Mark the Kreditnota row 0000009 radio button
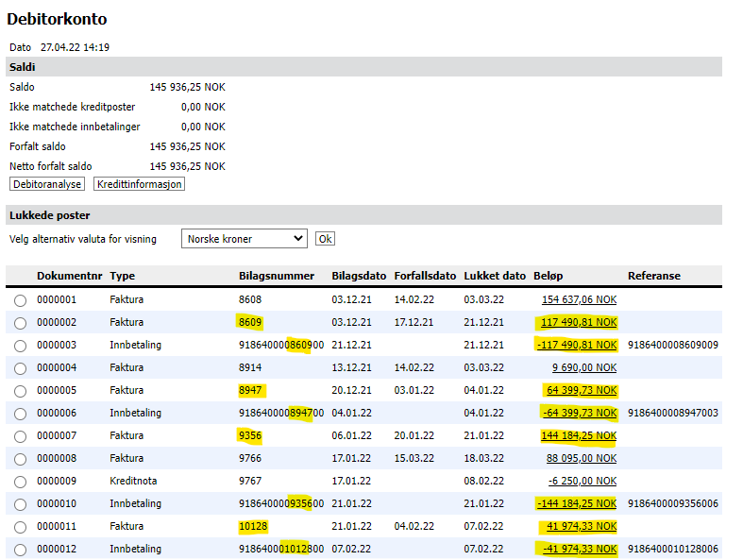This screenshot has height=560, width=743. click(20, 482)
